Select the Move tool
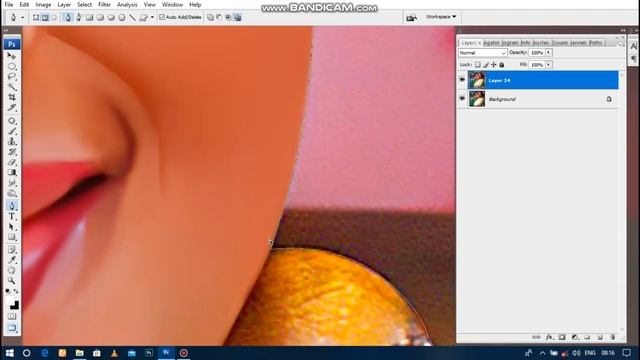Screen dimensions: 640x360 point(12,56)
